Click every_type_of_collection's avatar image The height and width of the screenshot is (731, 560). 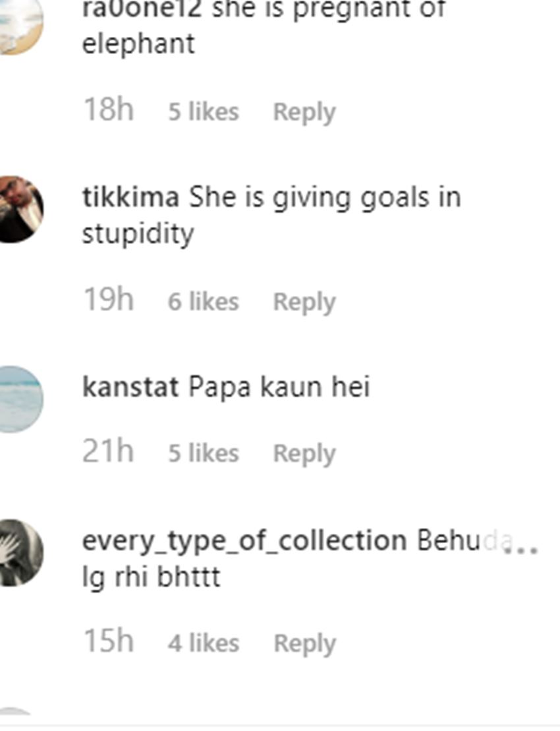[20, 552]
